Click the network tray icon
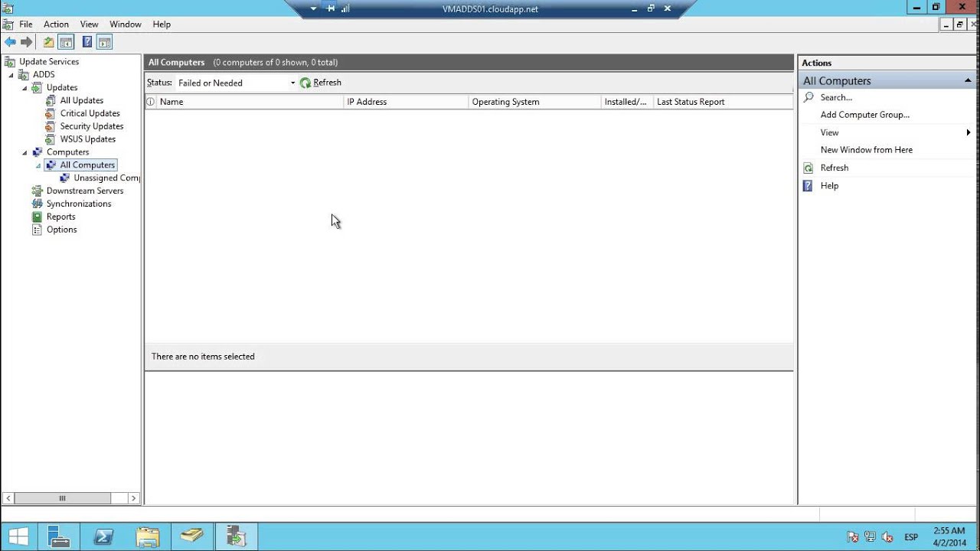Viewport: 980px width, 551px height. click(x=871, y=537)
